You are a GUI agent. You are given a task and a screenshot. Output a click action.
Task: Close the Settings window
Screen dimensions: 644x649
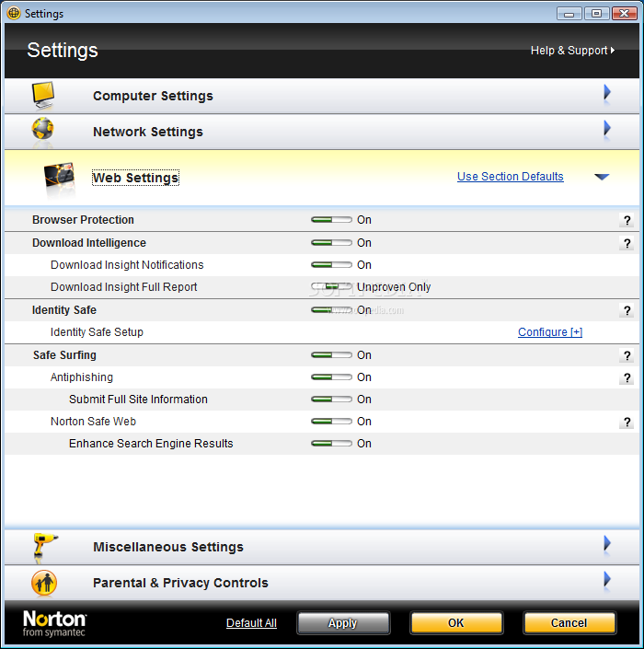(624, 13)
